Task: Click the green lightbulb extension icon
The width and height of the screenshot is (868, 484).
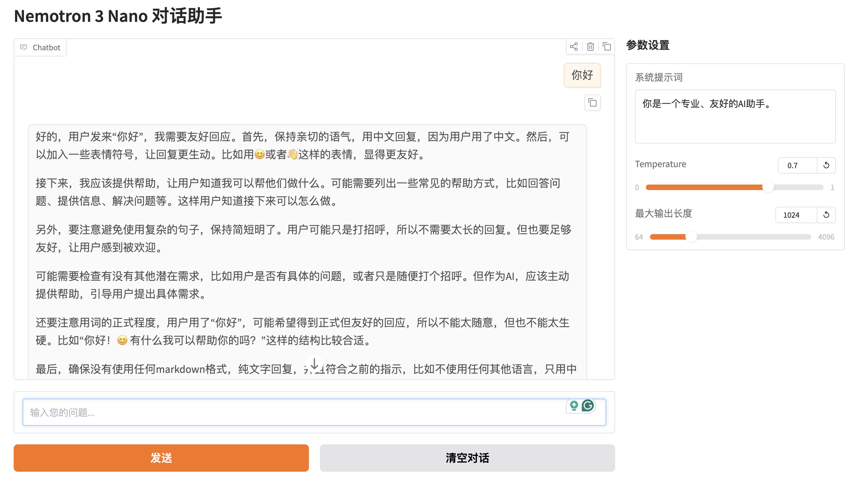Action: click(574, 406)
